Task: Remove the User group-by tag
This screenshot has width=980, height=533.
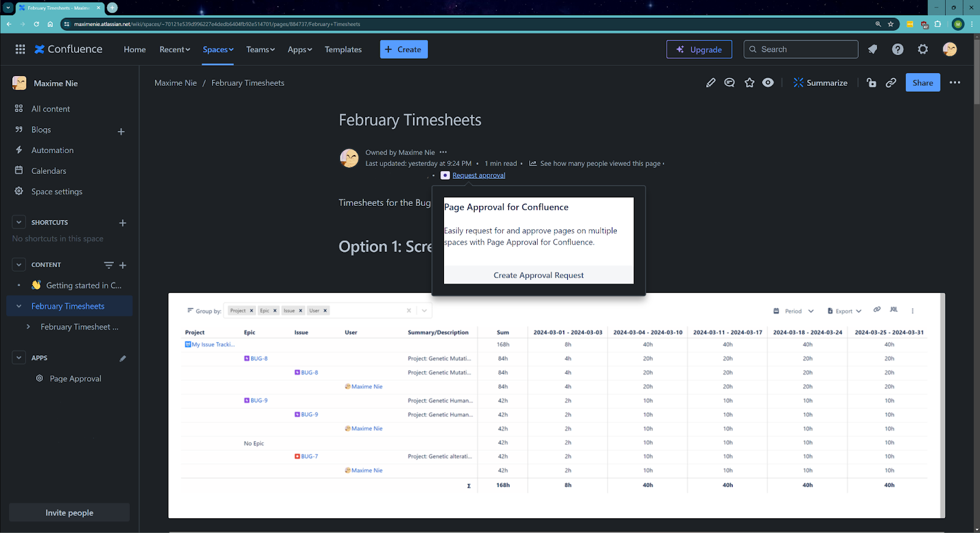Action: click(x=325, y=311)
